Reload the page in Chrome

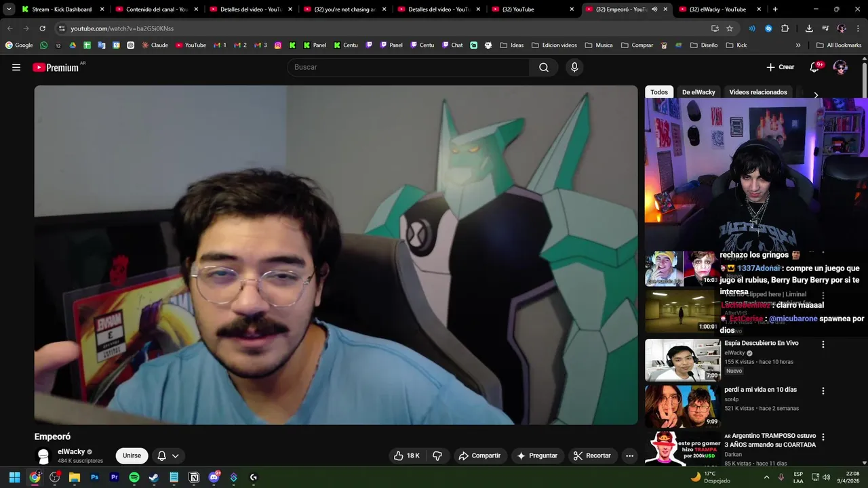tap(42, 28)
